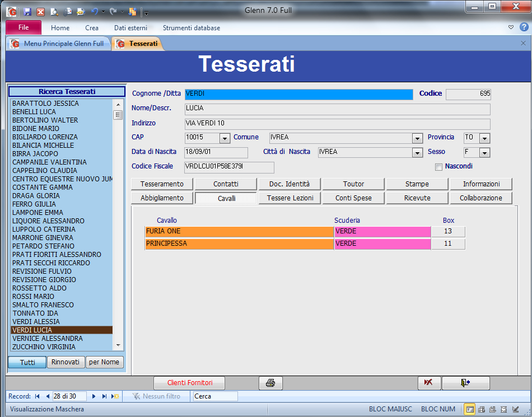Screen dimensions: 532x417
Task: Select the PRINCIPESSA horse row
Action: (x=305, y=243)
